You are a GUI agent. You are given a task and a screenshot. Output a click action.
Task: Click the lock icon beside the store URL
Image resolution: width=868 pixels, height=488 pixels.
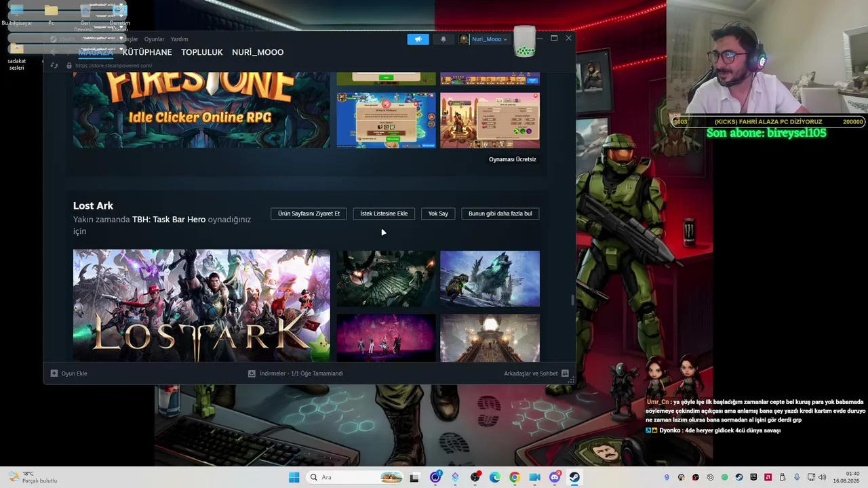(68, 66)
